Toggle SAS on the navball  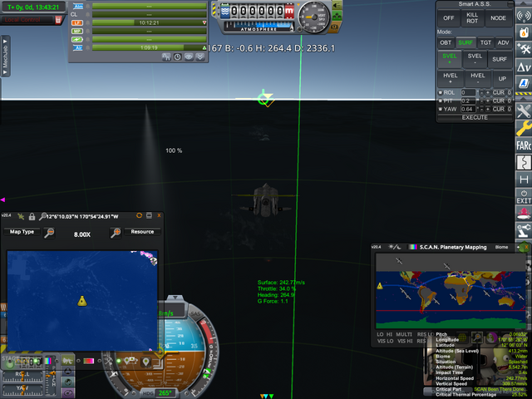tap(196, 314)
